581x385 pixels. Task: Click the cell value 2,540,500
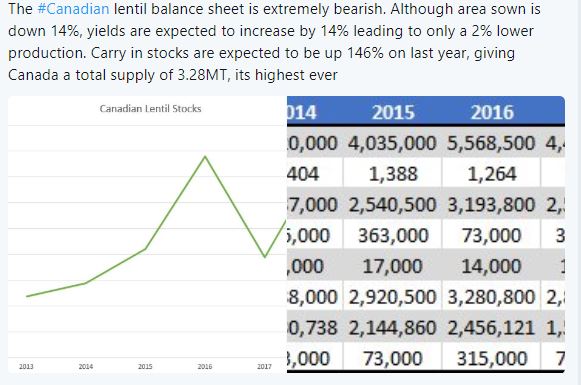(x=392, y=205)
